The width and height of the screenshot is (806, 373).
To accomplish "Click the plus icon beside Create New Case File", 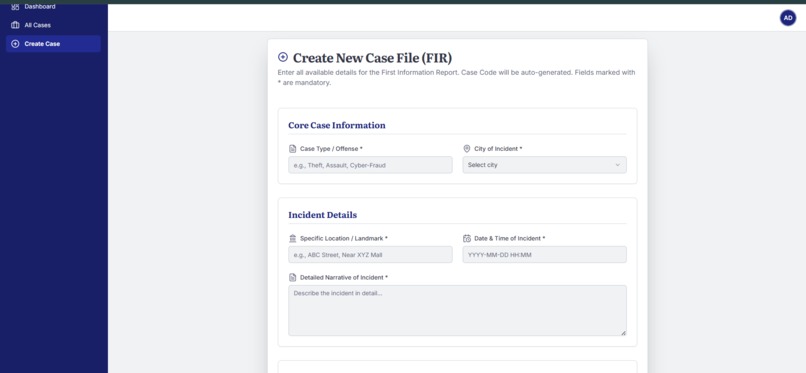I will [283, 57].
